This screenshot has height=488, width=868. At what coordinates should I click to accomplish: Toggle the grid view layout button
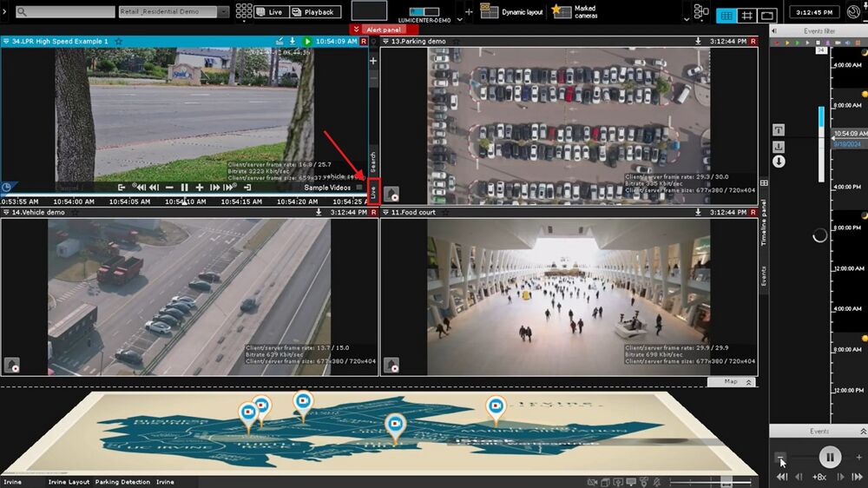point(726,15)
